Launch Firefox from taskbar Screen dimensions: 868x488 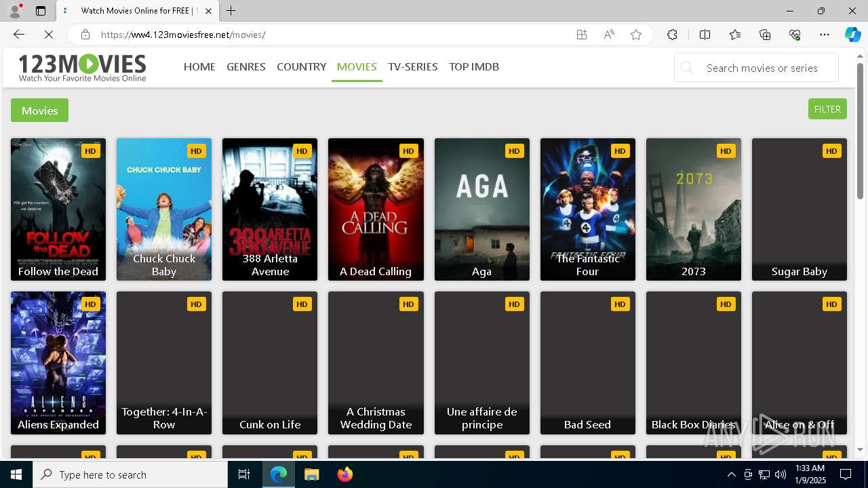pos(345,474)
